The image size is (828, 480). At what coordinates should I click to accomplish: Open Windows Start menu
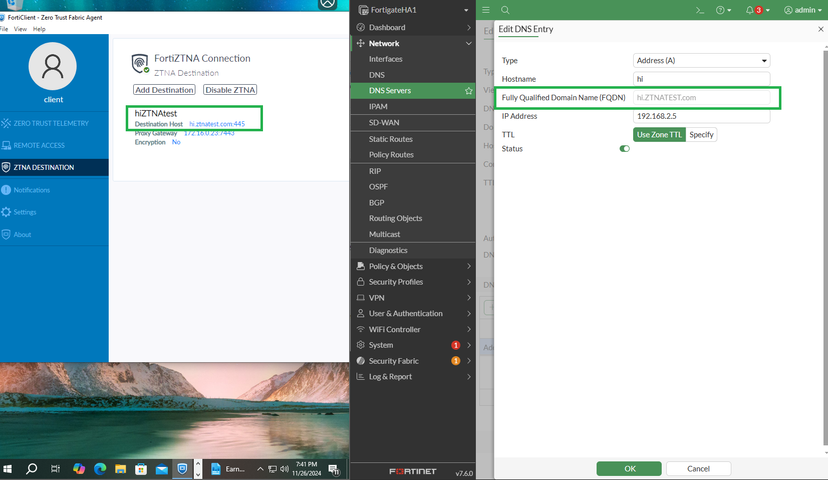click(7, 469)
